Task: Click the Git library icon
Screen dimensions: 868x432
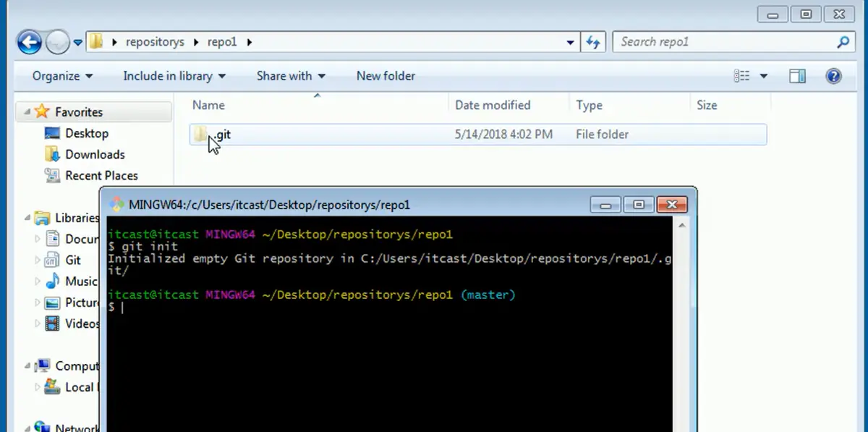Action: click(x=52, y=260)
